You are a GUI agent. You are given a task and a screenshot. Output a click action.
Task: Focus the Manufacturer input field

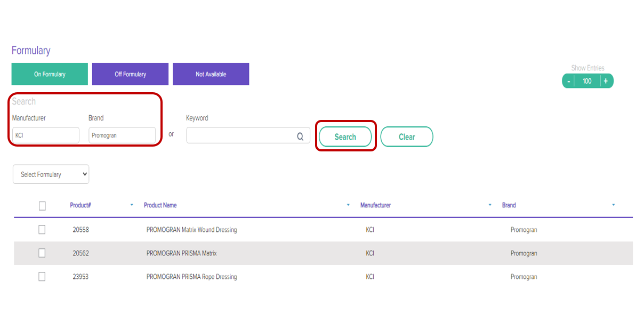46,135
